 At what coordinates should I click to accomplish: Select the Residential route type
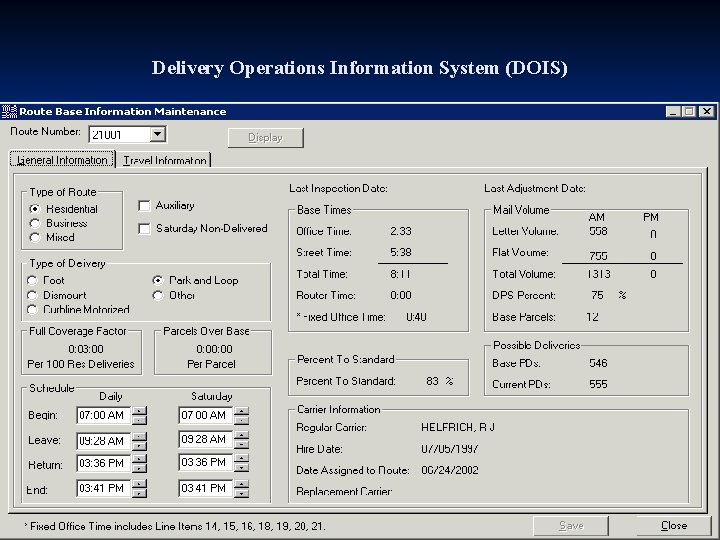[34, 209]
